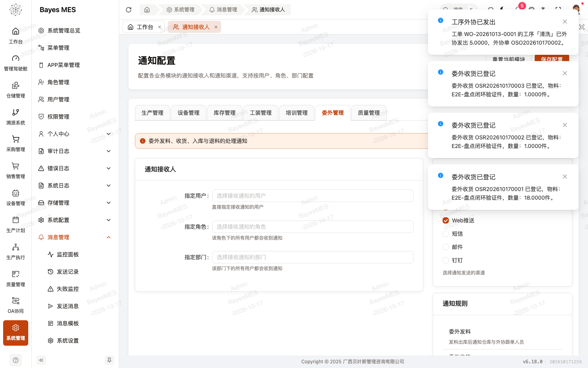Open 发送记录 in the sidebar menu
588x368 pixels.
click(x=74, y=272)
